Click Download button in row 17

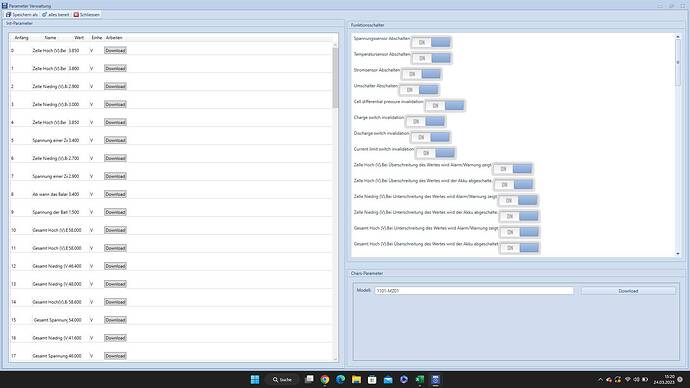(x=115, y=356)
